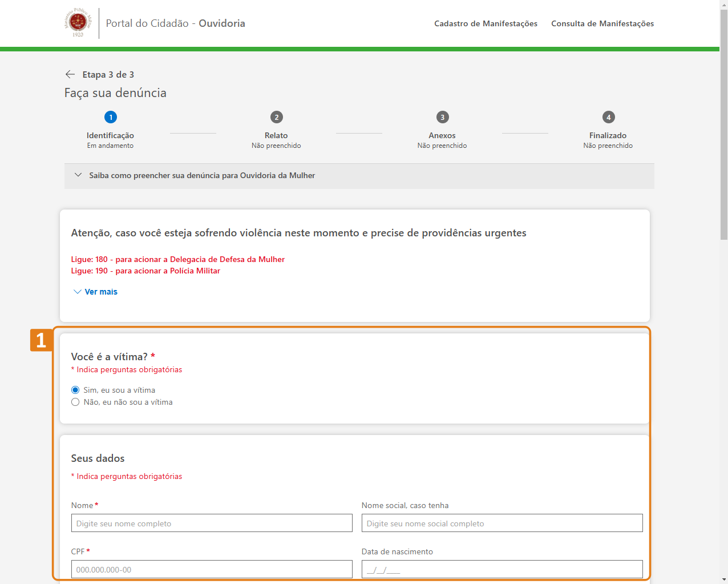Click the Data de nascimento field
Screen dimensions: 728x584
[x=502, y=569]
